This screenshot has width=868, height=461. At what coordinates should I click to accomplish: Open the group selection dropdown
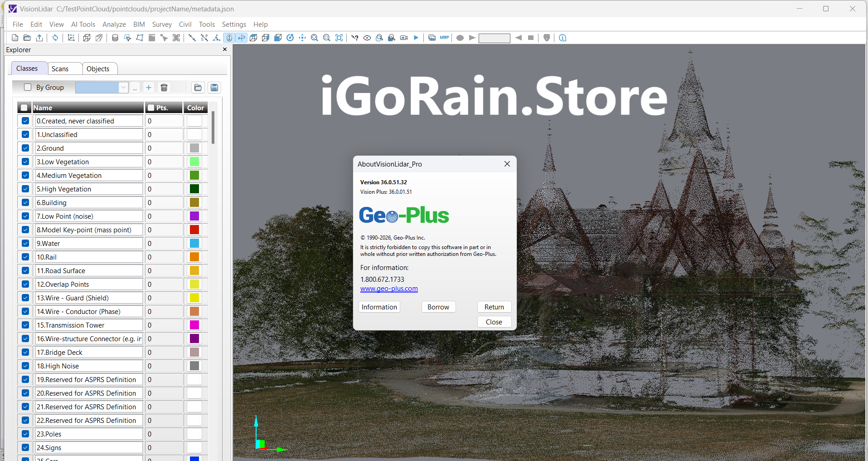click(123, 87)
